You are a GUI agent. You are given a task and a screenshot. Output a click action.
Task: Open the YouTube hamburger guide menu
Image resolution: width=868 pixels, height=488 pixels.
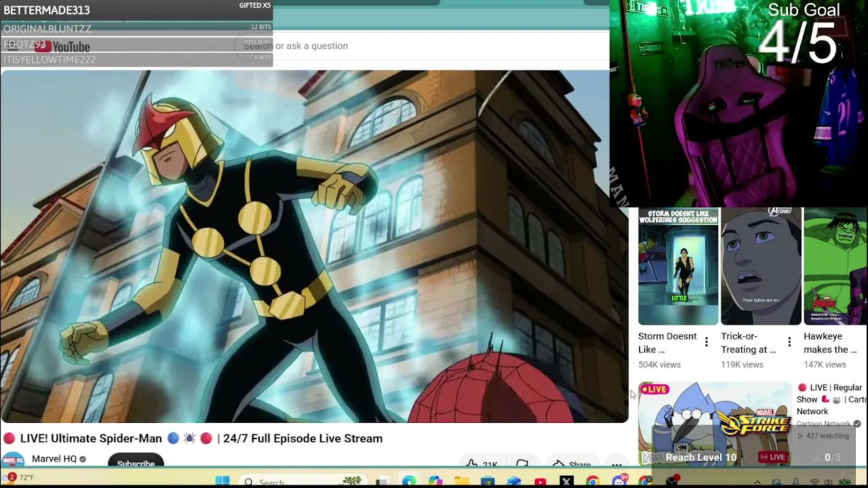[12, 45]
